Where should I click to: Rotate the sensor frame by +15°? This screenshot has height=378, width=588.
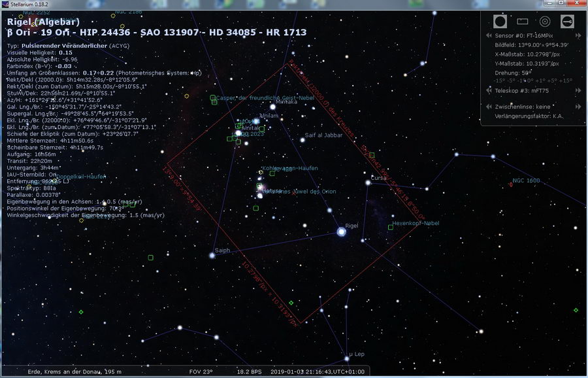click(x=566, y=80)
